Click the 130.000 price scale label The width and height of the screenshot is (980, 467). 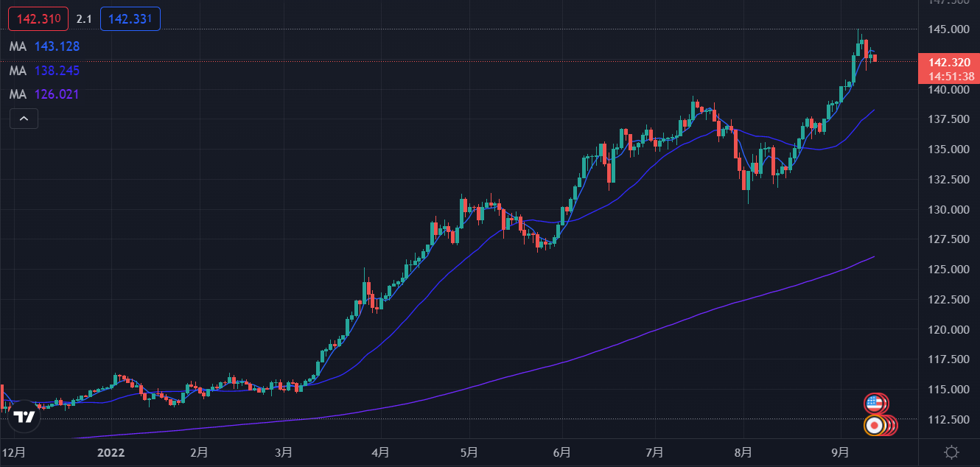pos(948,210)
